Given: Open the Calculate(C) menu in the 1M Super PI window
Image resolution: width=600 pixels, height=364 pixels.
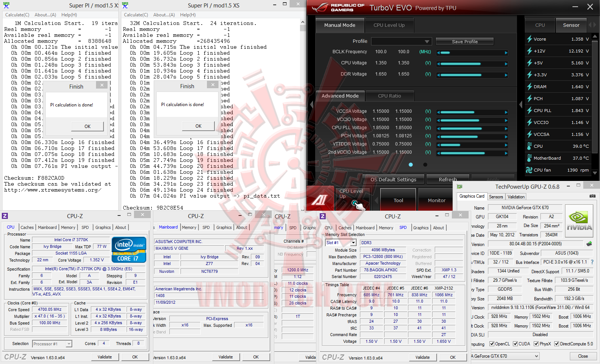Looking at the screenshot, I should (x=17, y=15).
